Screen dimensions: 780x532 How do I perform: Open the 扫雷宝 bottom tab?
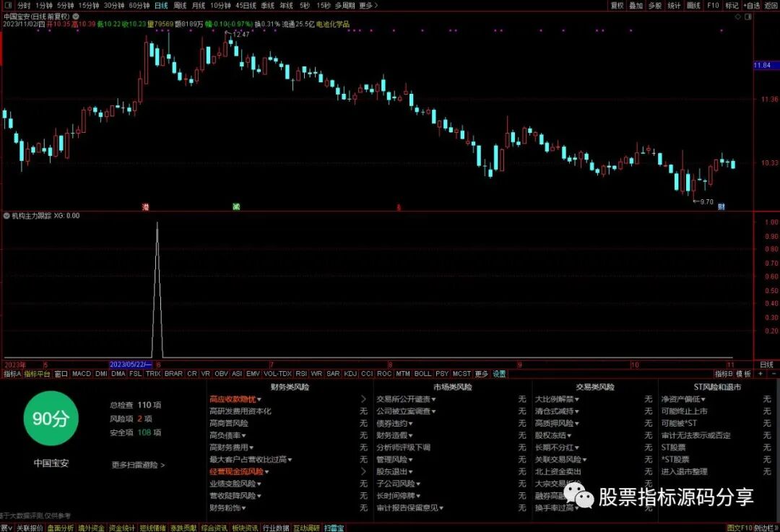tap(334, 528)
